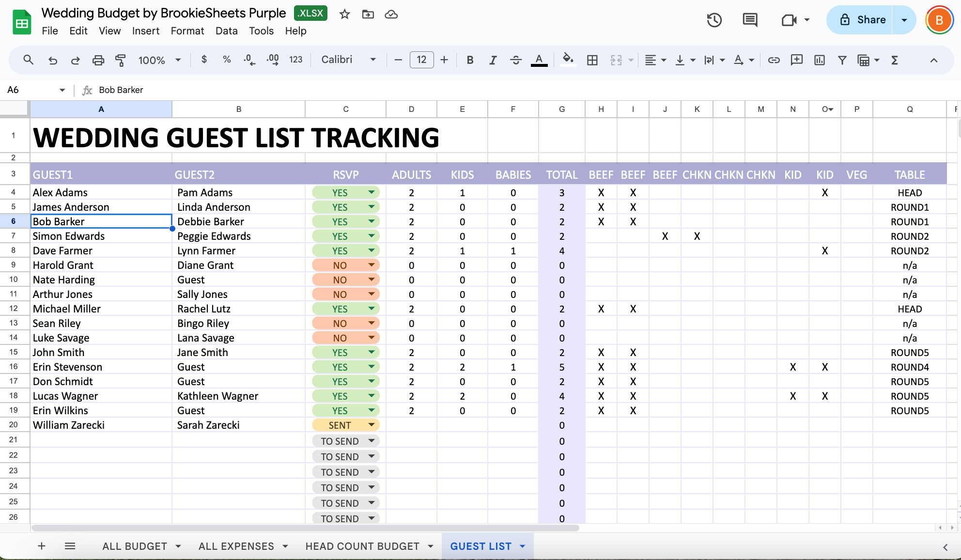Select the borders tool
The height and width of the screenshot is (560, 961).
click(592, 60)
